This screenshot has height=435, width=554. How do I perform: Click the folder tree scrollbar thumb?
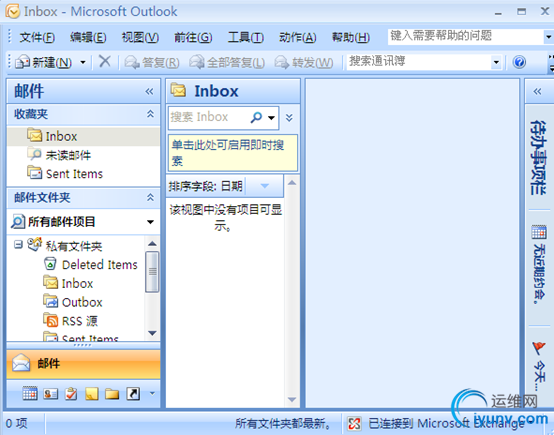coord(152,272)
